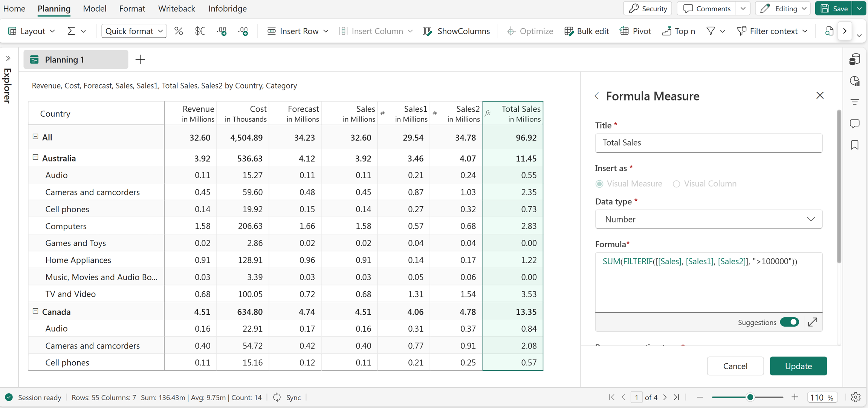Select Visual Column radio option
The image size is (868, 408).
(x=677, y=184)
